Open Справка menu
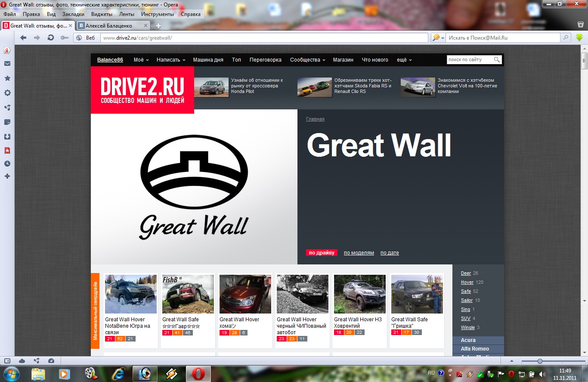Screen dimensions: 588x382 click(191, 14)
